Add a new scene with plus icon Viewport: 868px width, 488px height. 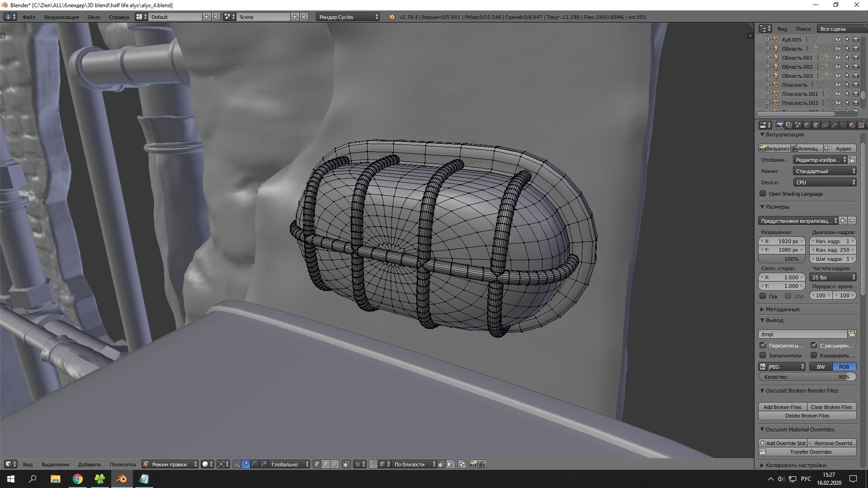coord(295,17)
